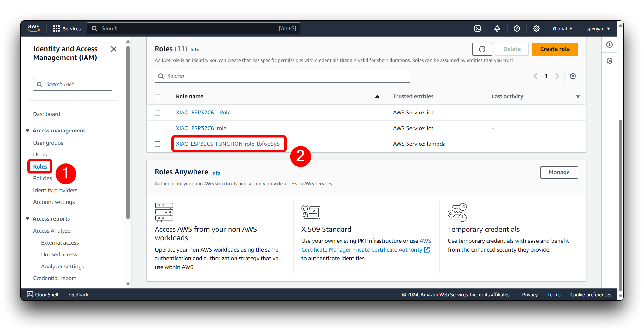
Task: Open Dashboard in the IAM sidebar
Action: (47, 114)
